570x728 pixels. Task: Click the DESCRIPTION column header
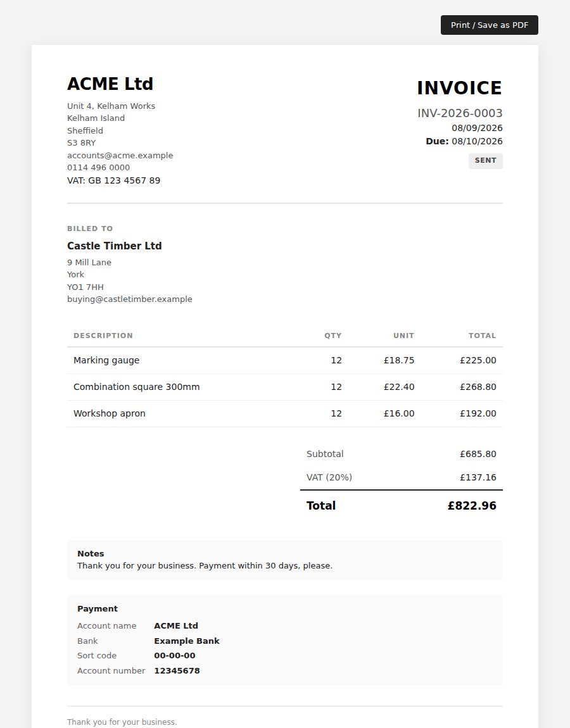click(103, 336)
